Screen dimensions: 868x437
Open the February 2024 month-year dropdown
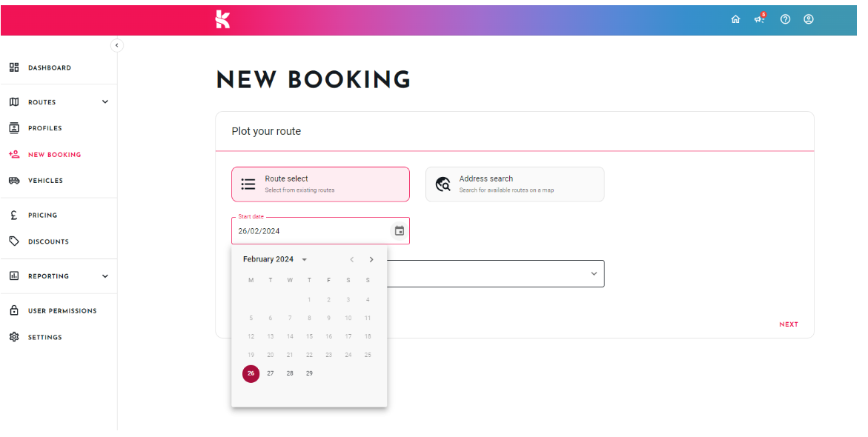pos(274,259)
